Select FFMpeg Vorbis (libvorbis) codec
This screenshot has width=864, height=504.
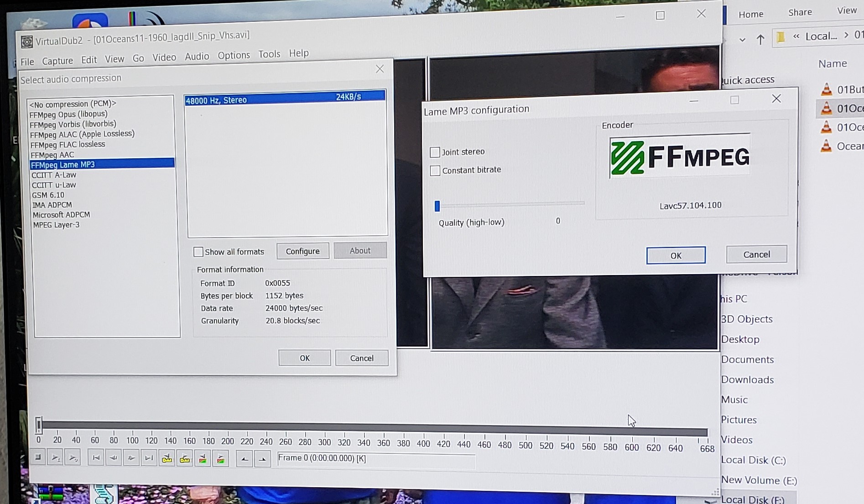(73, 124)
